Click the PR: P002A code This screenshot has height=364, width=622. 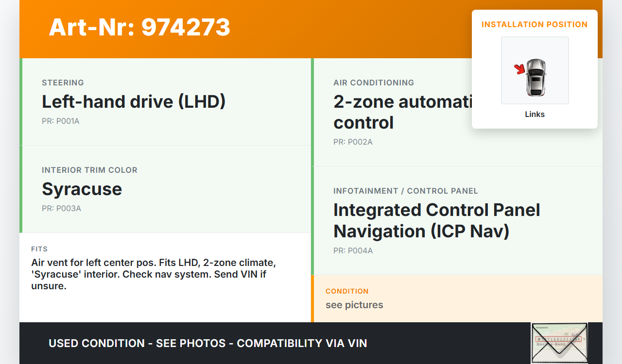(x=353, y=142)
